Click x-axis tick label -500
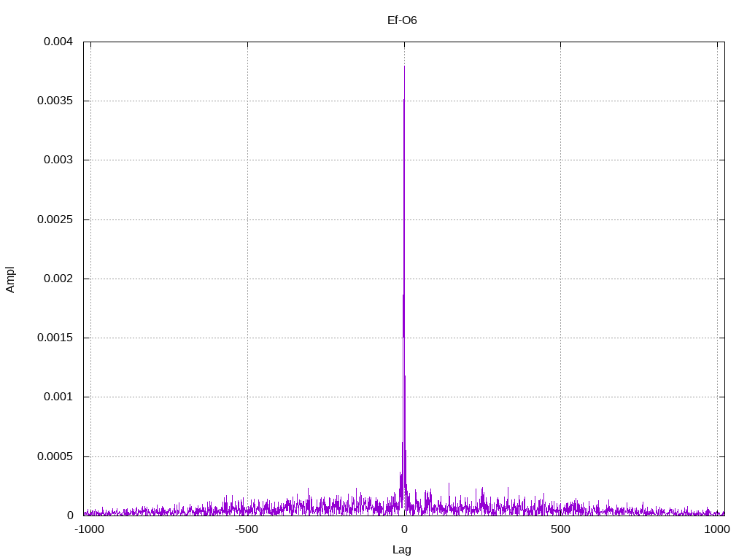 click(x=247, y=529)
